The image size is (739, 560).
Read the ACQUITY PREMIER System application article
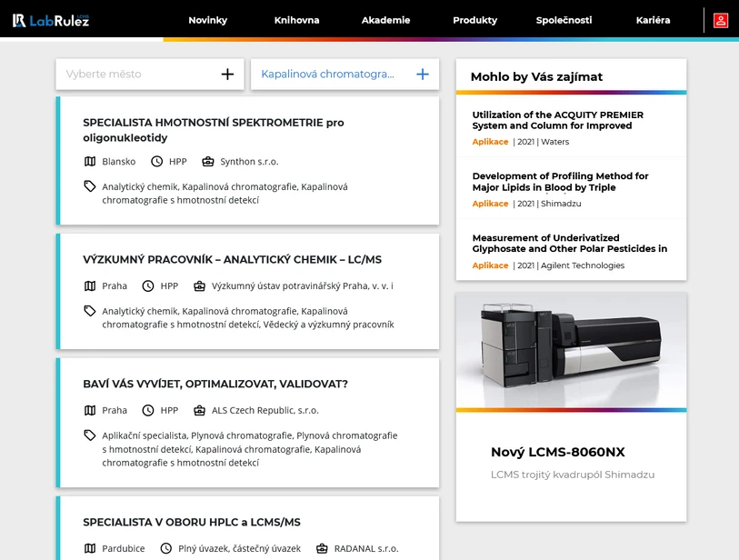click(557, 120)
